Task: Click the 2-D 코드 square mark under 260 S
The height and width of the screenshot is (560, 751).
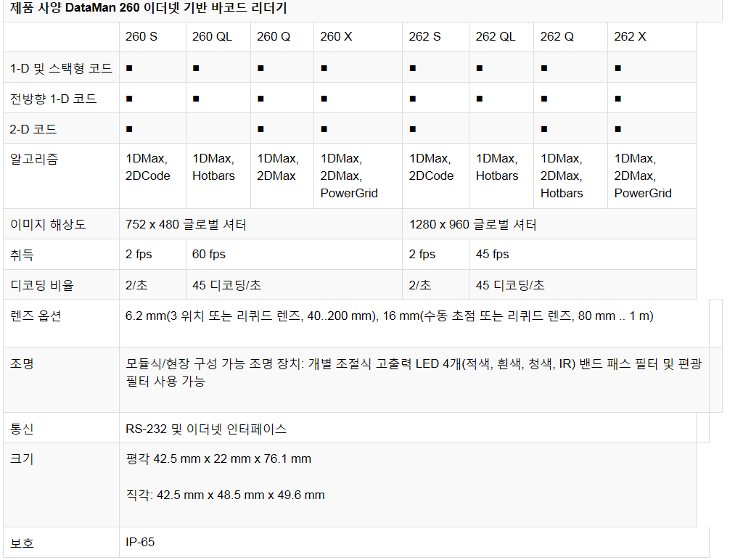Action: pyautogui.click(x=129, y=129)
